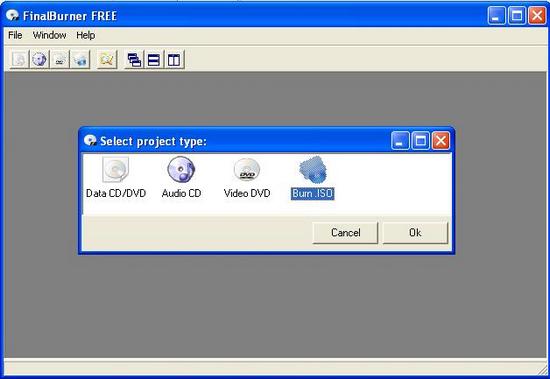Tile windows horizontally via toolbar icon
Viewport: 550px width, 379px height.
(x=154, y=59)
